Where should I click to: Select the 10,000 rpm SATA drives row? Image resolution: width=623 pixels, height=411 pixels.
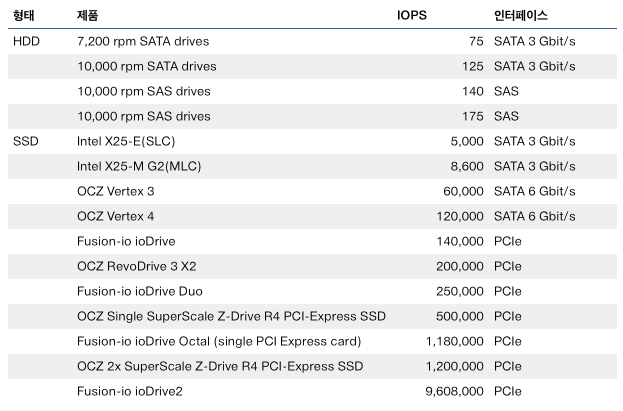tap(312, 66)
